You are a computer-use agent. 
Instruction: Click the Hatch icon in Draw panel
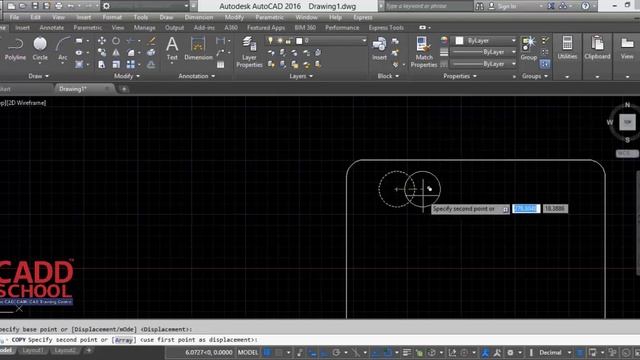click(x=79, y=64)
